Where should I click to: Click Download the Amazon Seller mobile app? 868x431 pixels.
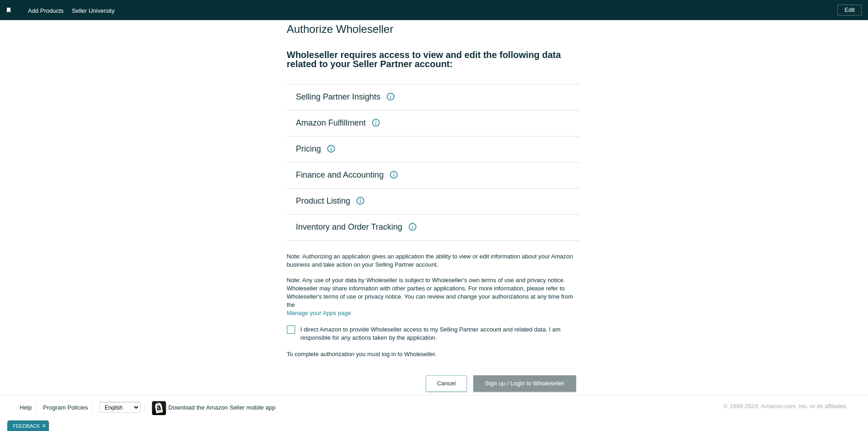coord(222,408)
